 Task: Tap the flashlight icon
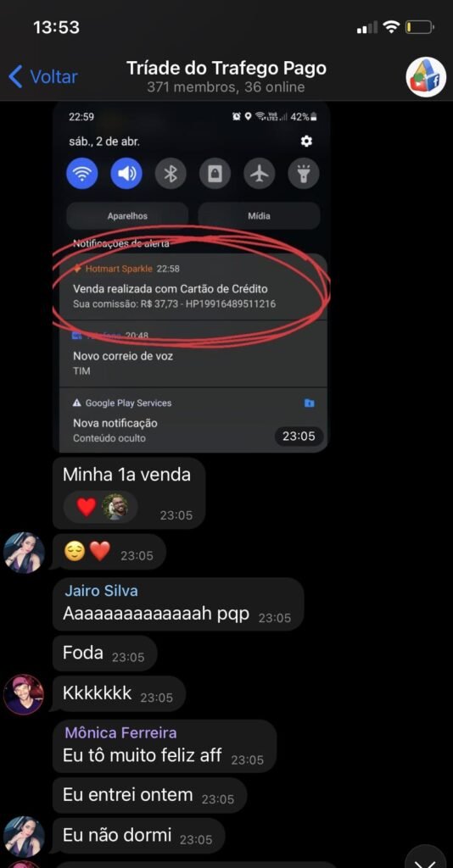(x=304, y=174)
